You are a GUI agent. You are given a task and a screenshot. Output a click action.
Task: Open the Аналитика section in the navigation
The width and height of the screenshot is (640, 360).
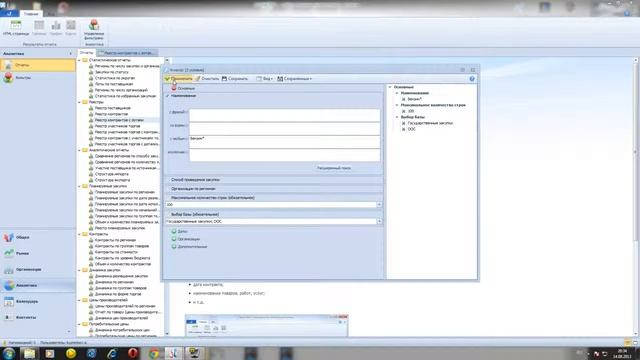(38, 285)
